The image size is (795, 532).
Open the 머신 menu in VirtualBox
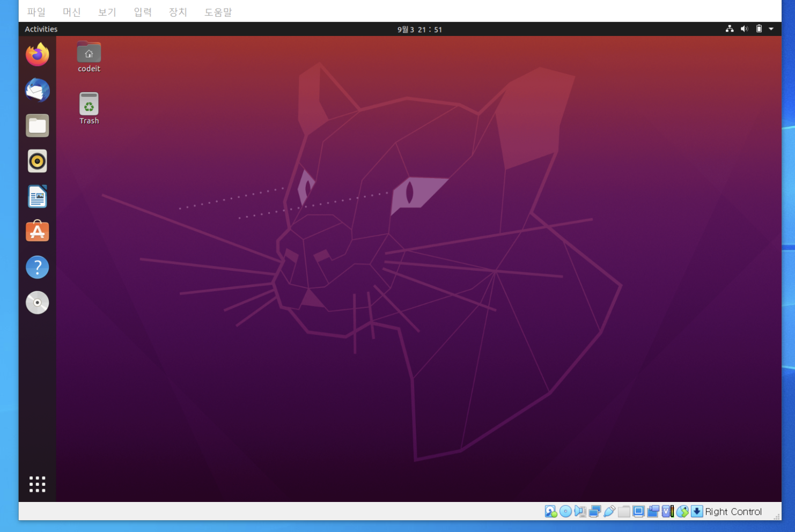pyautogui.click(x=71, y=12)
